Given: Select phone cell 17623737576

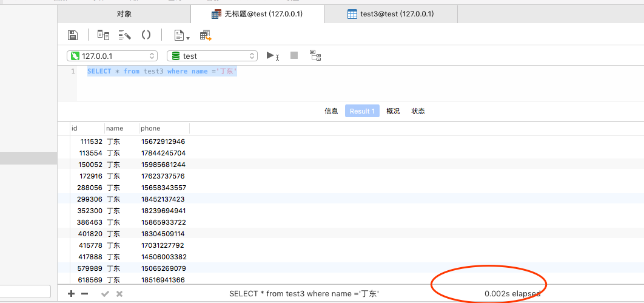Looking at the screenshot, I should pos(164,176).
